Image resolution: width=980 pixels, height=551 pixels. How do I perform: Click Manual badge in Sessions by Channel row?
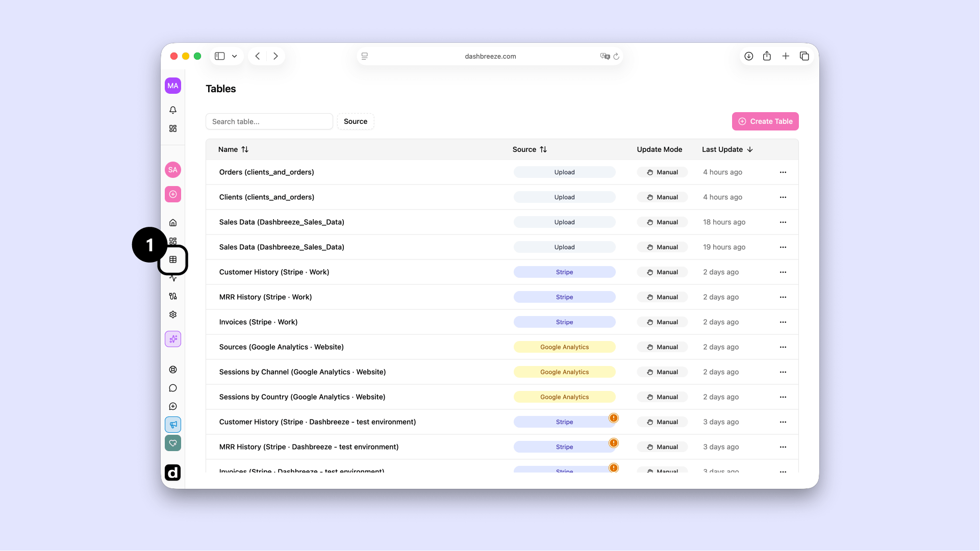click(662, 372)
